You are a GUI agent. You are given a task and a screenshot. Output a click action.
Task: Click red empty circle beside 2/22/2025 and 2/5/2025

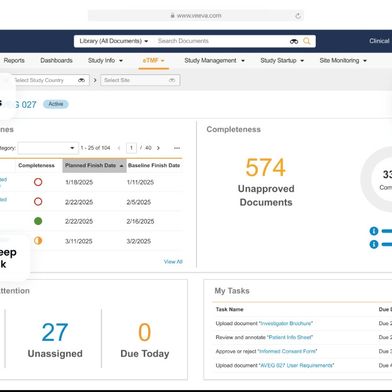[x=38, y=202]
